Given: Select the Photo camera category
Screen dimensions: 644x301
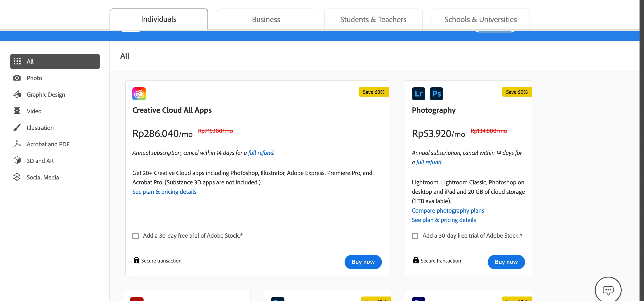Looking at the screenshot, I should (x=34, y=78).
